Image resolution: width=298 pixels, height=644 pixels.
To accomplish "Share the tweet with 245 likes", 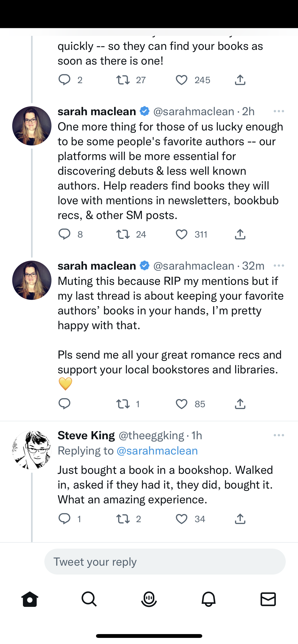I will point(240,80).
